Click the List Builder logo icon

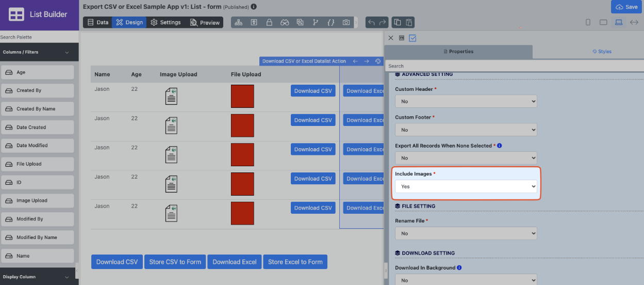click(16, 14)
